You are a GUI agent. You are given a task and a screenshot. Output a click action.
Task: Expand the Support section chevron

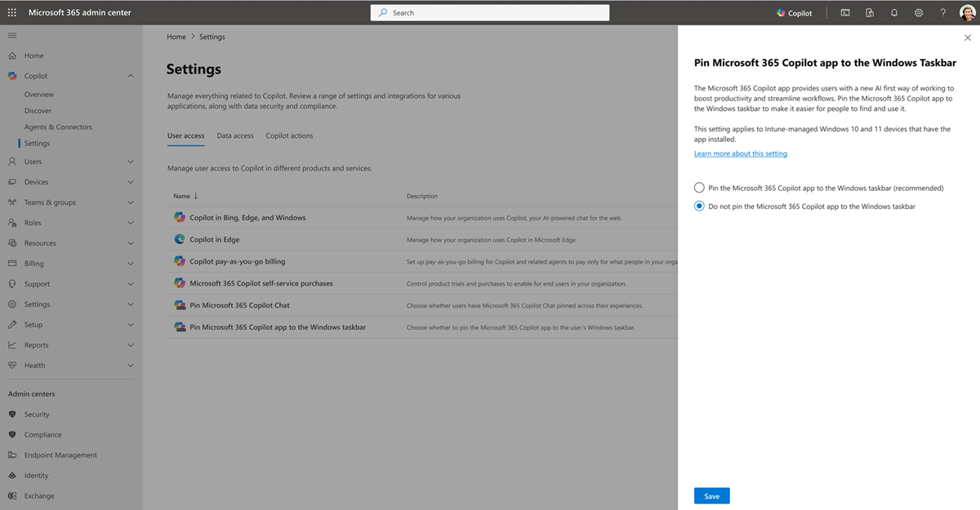131,284
